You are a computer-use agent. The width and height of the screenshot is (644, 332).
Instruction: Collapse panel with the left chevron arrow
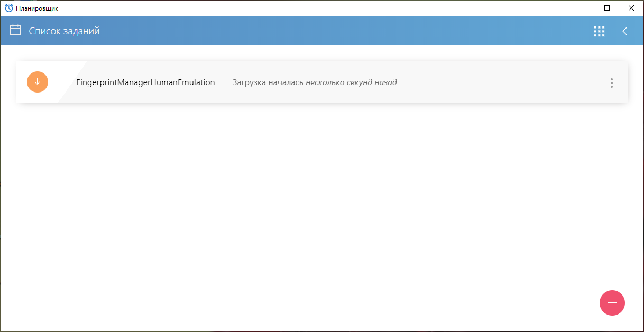625,31
